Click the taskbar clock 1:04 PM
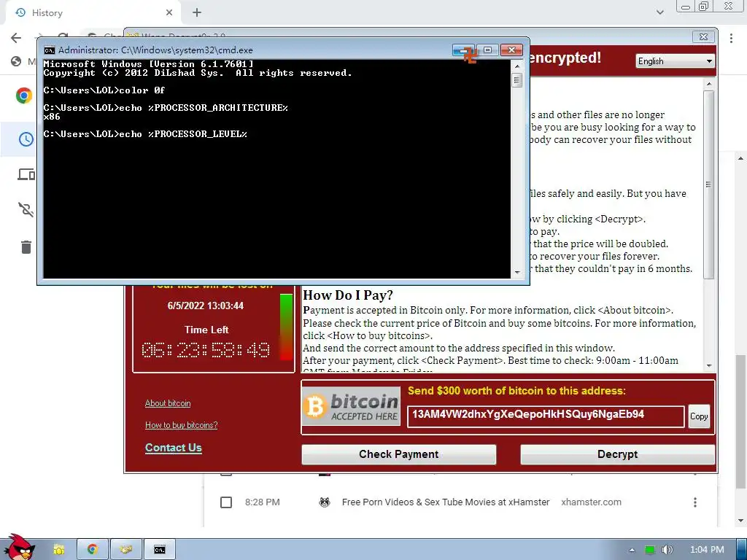This screenshot has width=747, height=560. click(x=707, y=550)
